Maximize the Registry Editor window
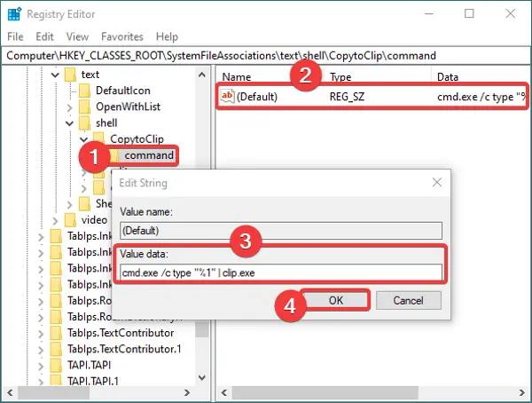The image size is (532, 403). pyautogui.click(x=469, y=13)
